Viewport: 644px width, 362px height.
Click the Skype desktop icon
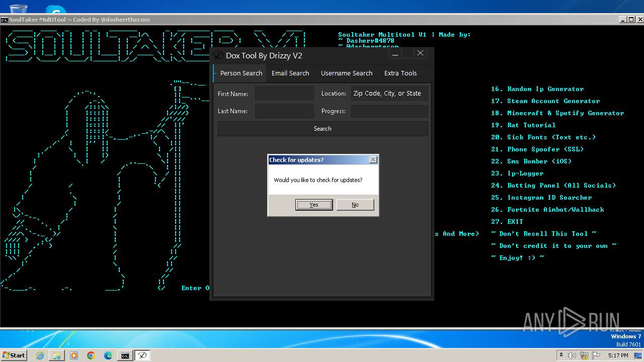56,9
